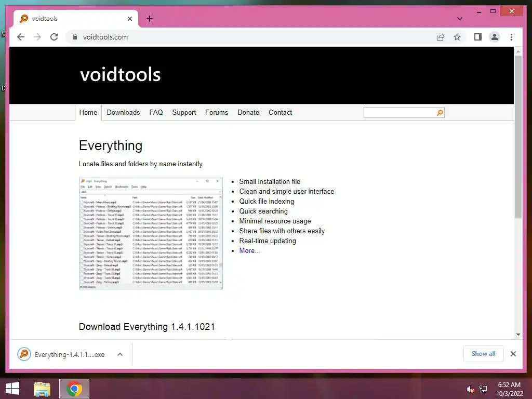Close the downloads bar

pos(513,354)
